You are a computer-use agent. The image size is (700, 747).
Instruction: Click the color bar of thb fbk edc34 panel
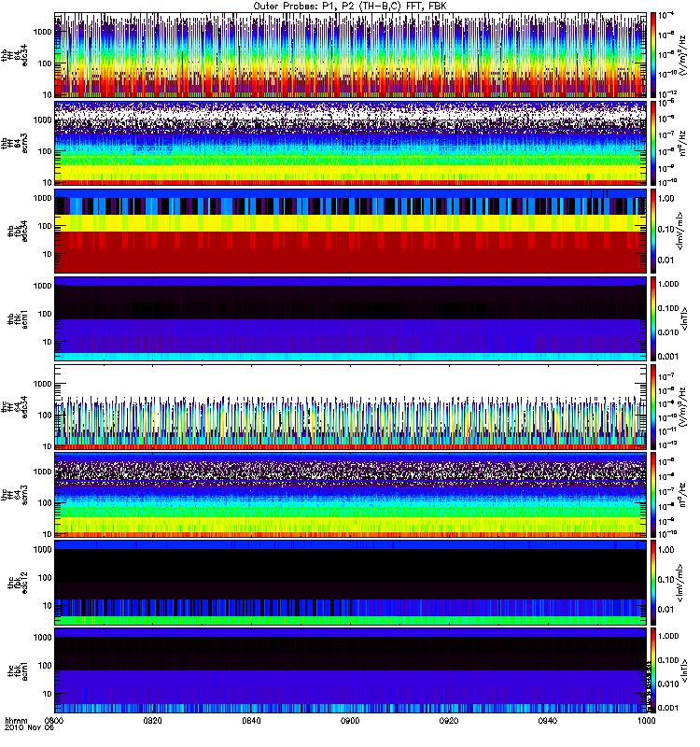click(652, 231)
